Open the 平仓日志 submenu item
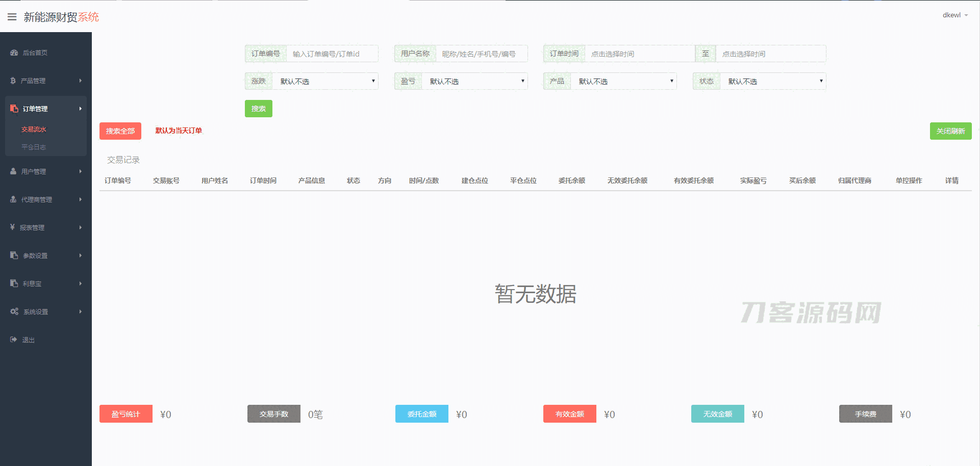 click(34, 147)
